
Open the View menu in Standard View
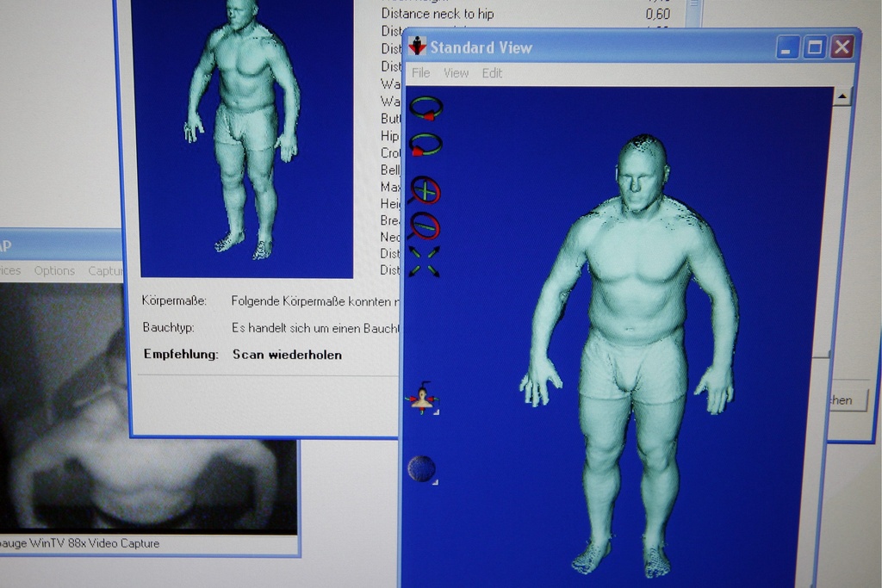[456, 73]
